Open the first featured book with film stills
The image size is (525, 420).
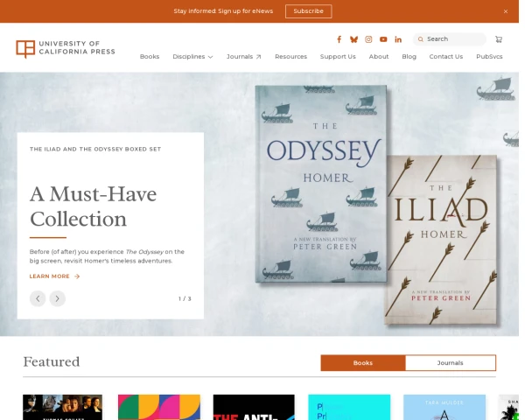tap(63, 407)
